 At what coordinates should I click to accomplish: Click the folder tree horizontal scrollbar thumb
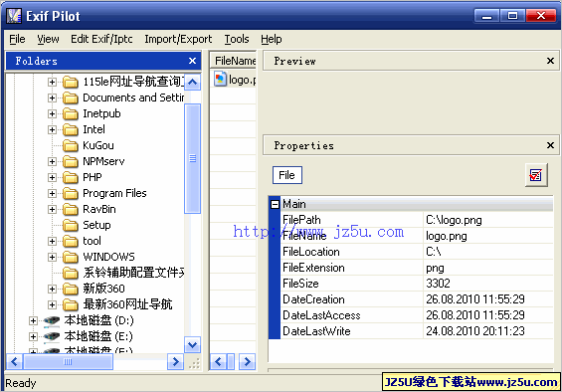[68, 361]
